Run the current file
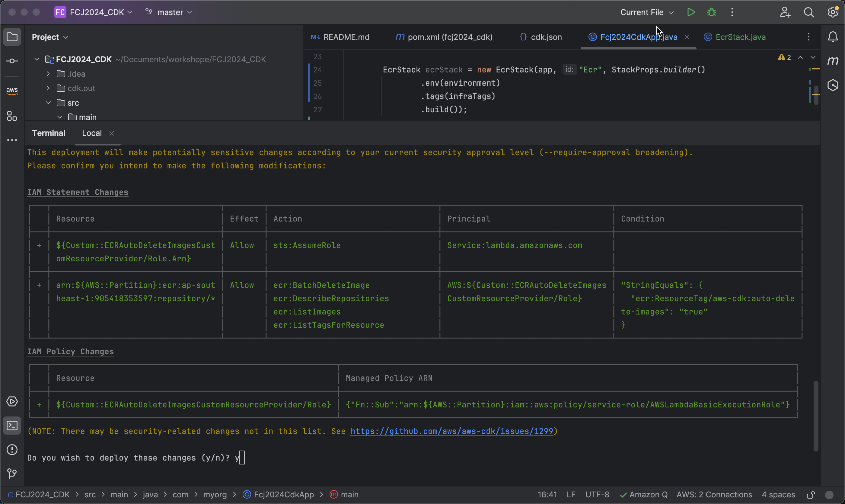This screenshot has height=504, width=845. click(691, 12)
